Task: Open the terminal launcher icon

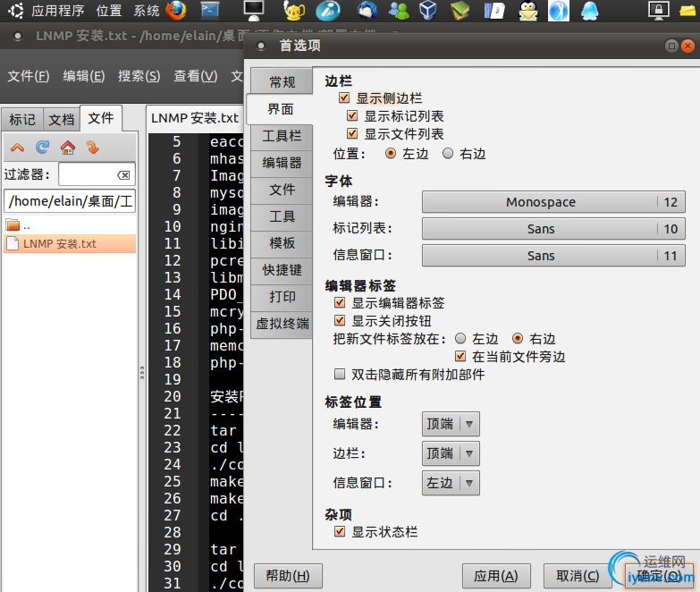Action: click(x=210, y=9)
